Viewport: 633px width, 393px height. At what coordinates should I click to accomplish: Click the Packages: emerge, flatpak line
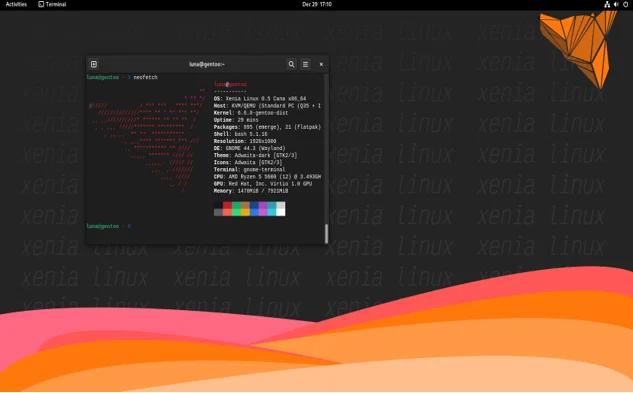coord(267,127)
